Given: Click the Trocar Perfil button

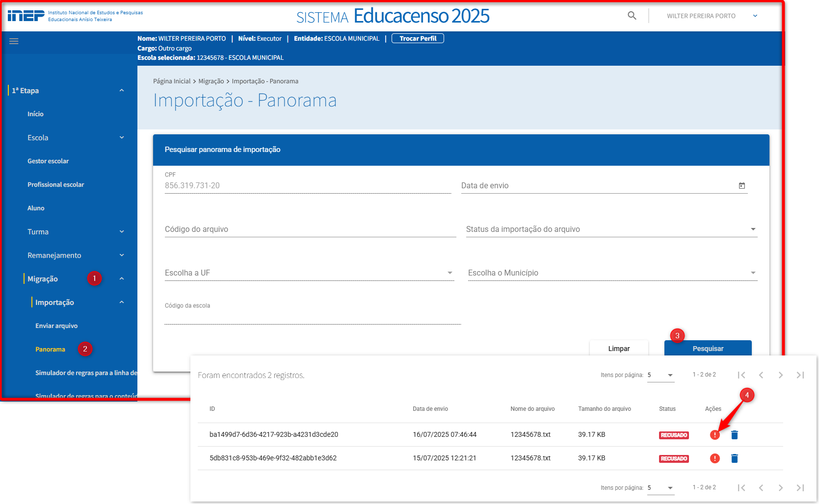Looking at the screenshot, I should (x=418, y=38).
